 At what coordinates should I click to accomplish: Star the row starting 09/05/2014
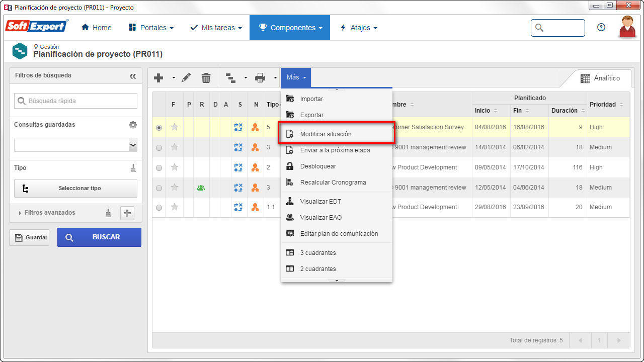click(175, 167)
